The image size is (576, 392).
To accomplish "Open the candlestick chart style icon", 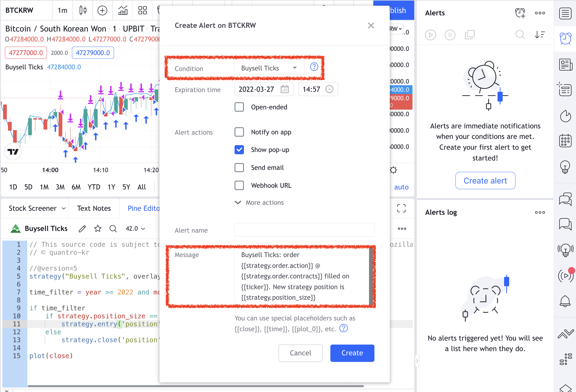I will [x=83, y=11].
